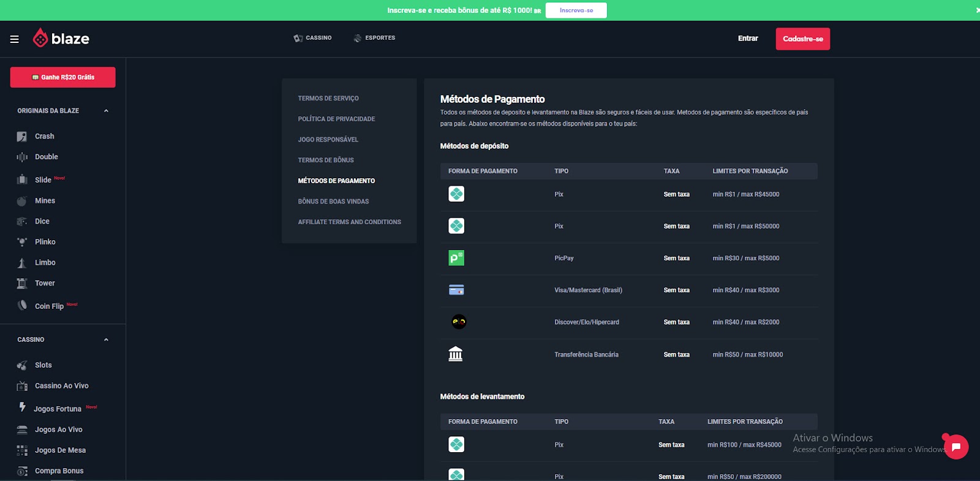Screen dimensions: 980x481
Task: Collapse the Originais da Blaze section
Action: click(x=106, y=111)
